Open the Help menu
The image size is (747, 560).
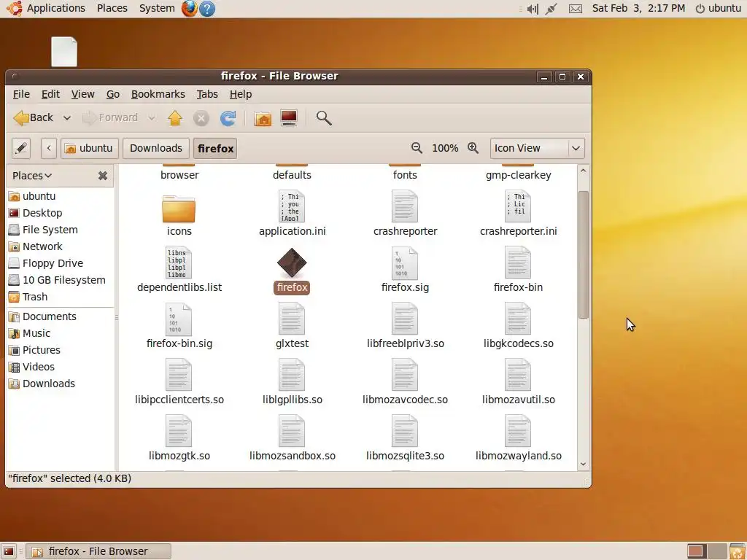(241, 94)
